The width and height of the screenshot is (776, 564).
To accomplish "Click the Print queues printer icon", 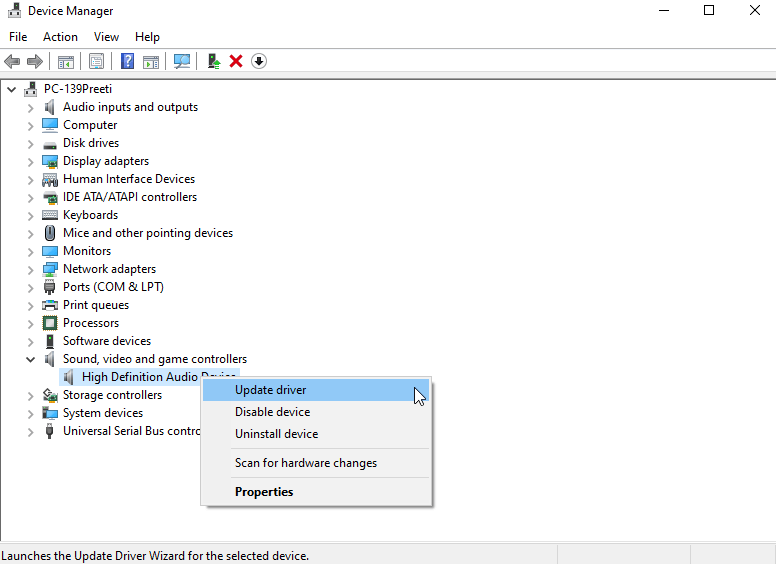I will (50, 305).
